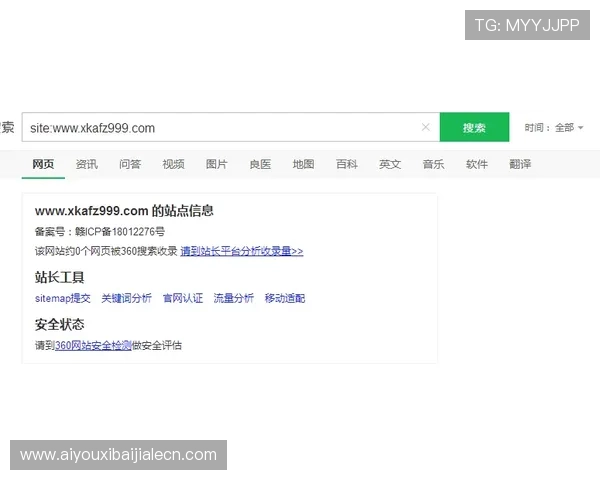Screen dimensions: 600x480
Task: Click the sitemap提交 link
Action: point(63,298)
